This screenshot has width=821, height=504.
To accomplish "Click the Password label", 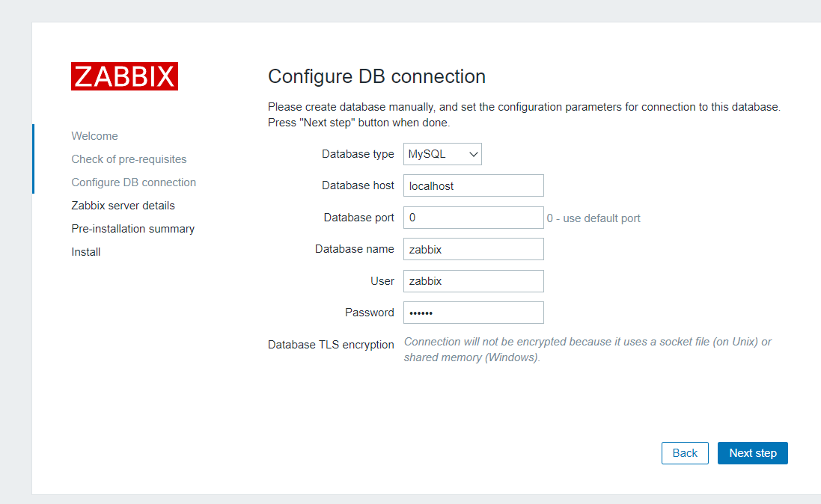I will (369, 313).
